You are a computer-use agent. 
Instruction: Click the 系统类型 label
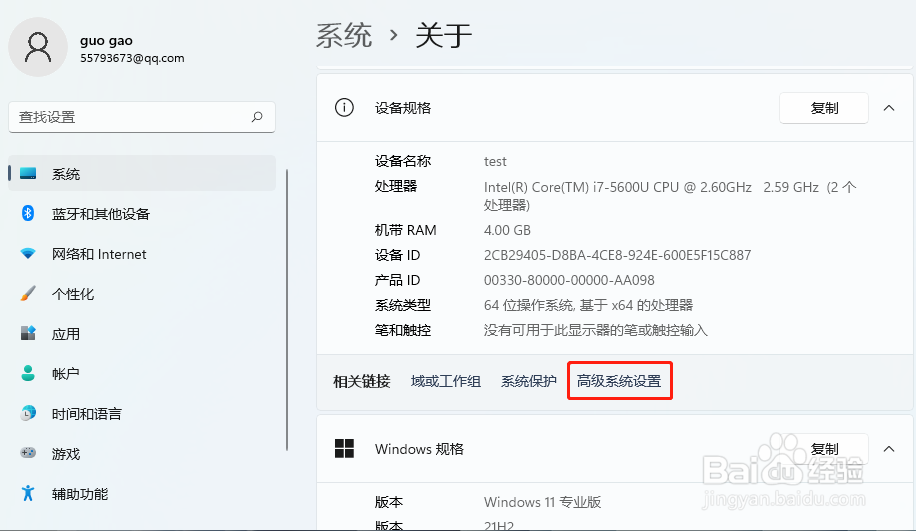click(x=403, y=305)
